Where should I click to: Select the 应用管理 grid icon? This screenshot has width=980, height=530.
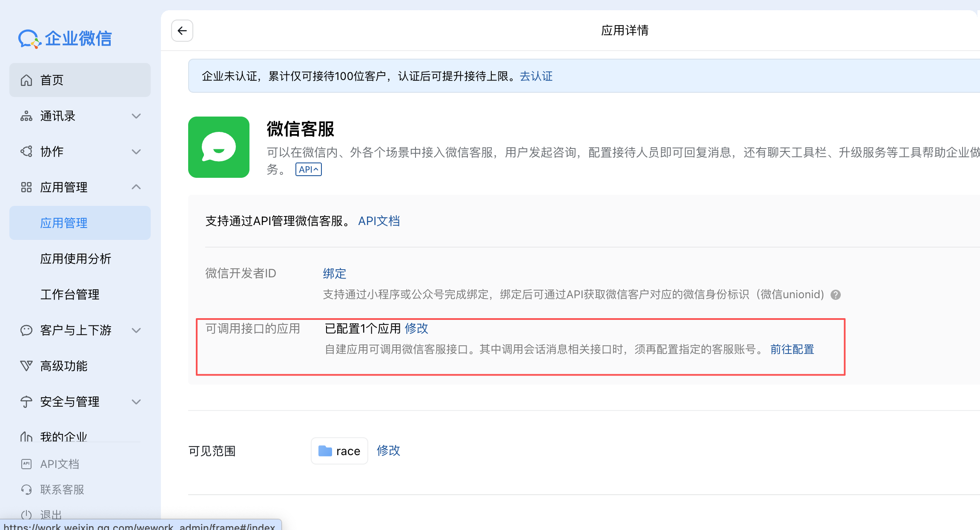pyautogui.click(x=26, y=187)
